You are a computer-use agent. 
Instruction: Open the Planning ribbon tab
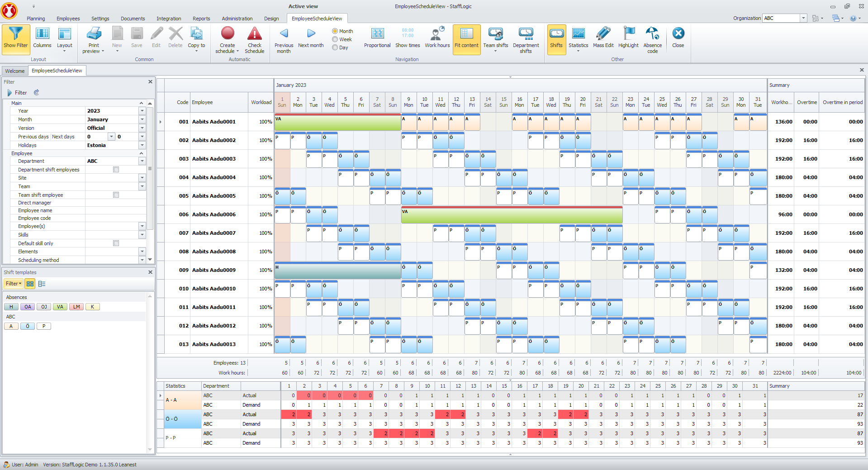tap(36, 19)
